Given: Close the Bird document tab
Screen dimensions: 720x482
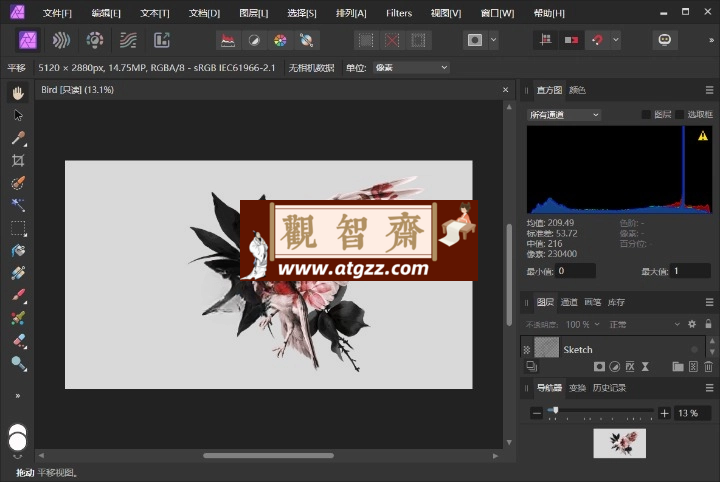Looking at the screenshot, I should [505, 90].
